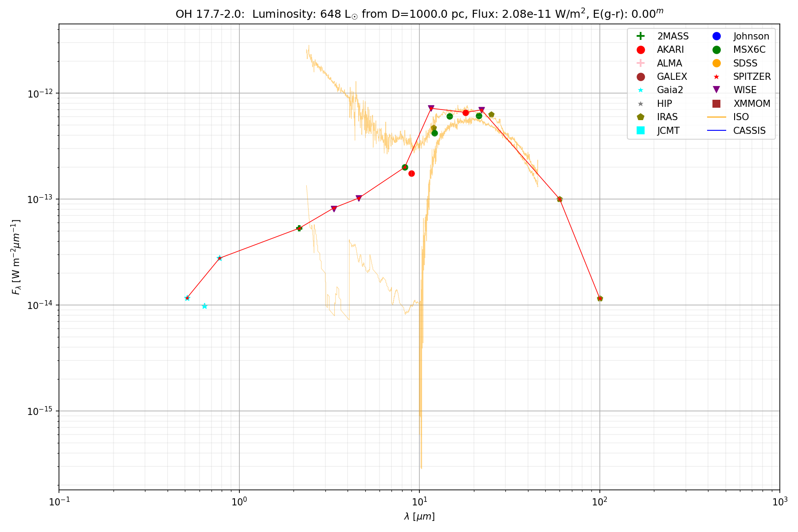The width and height of the screenshot is (798, 532).
Task: Click the ALMA pink plus legend marker
Action: point(640,63)
